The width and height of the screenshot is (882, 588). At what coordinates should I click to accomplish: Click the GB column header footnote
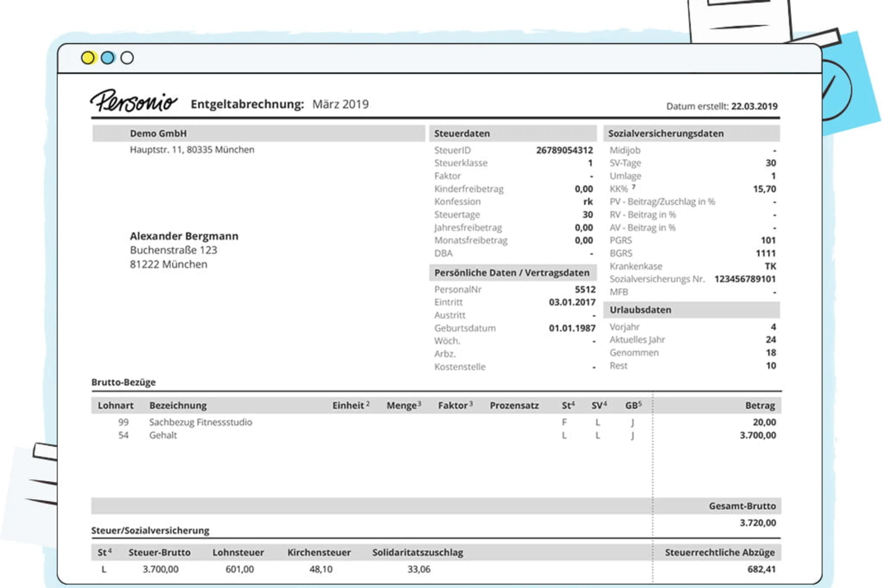click(x=639, y=402)
